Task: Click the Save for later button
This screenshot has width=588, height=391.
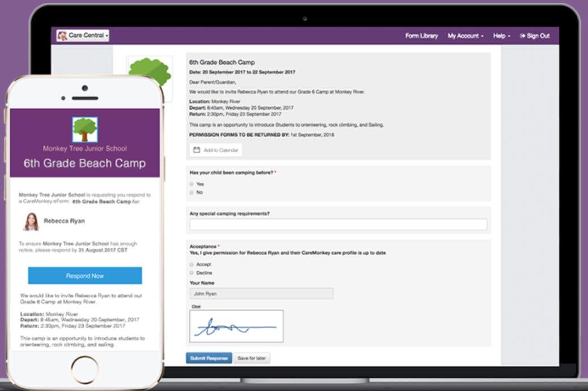Action: 252,358
